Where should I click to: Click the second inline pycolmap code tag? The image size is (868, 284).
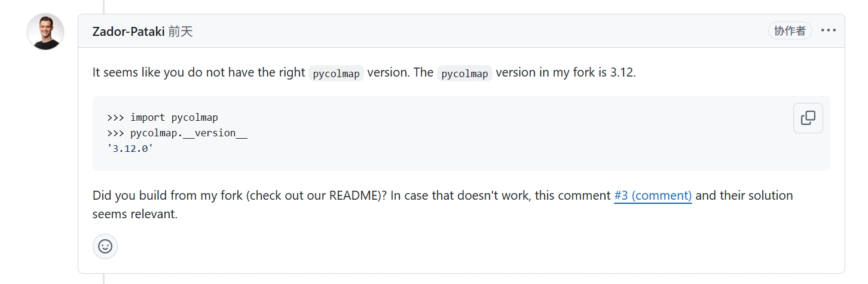(464, 74)
